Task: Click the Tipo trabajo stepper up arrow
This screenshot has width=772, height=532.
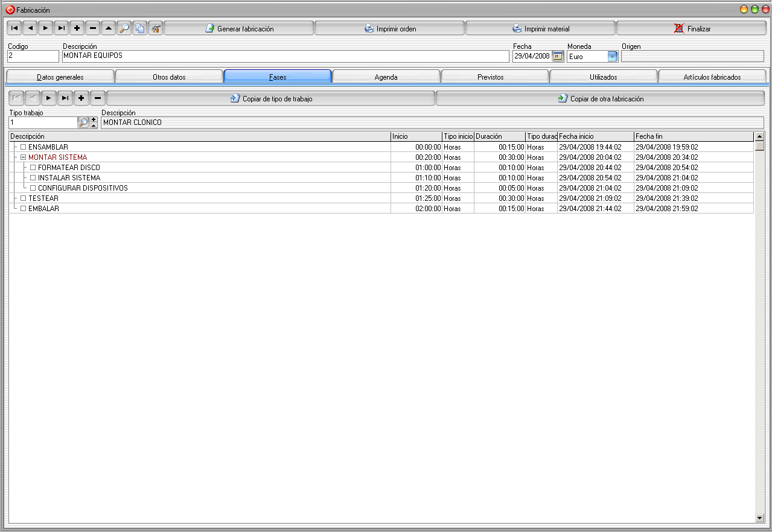Action: [x=94, y=119]
